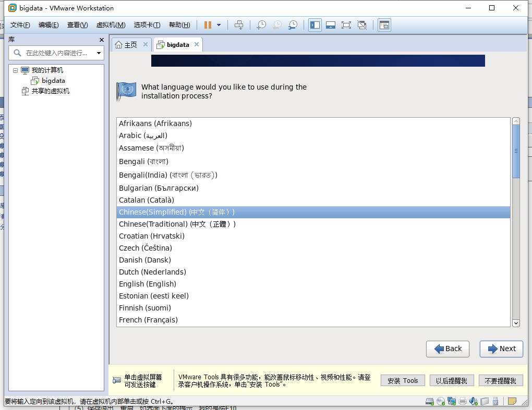
Task: Take a snapshot of the virtual machine
Action: point(261,24)
